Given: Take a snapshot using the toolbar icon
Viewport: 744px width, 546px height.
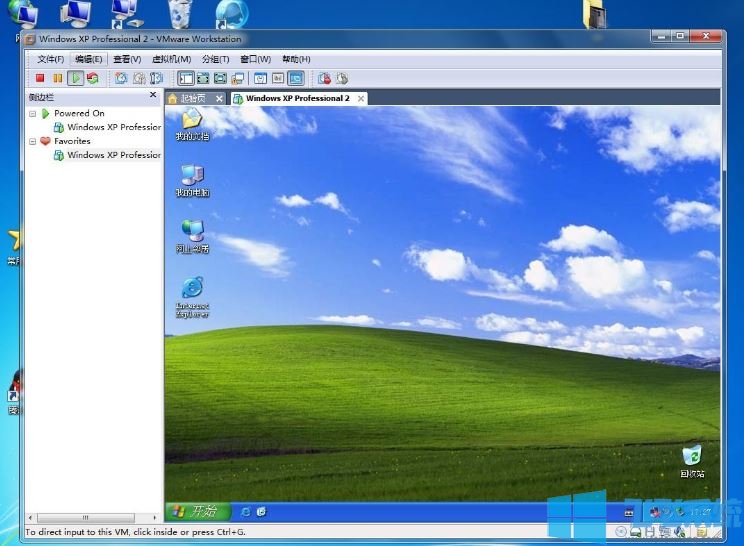Looking at the screenshot, I should 121,78.
